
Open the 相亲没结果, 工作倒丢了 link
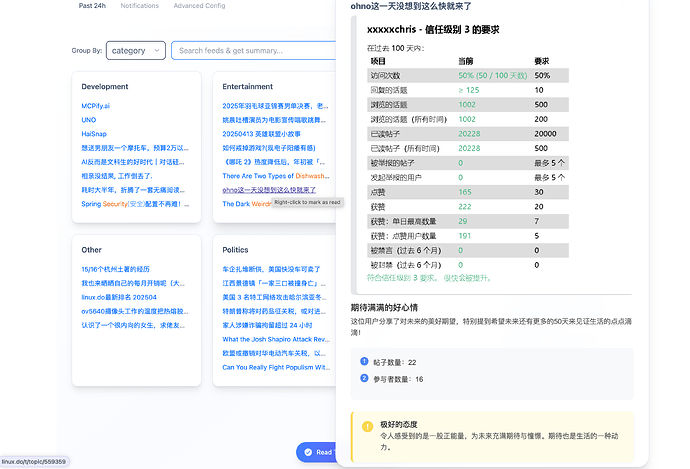tap(117, 176)
